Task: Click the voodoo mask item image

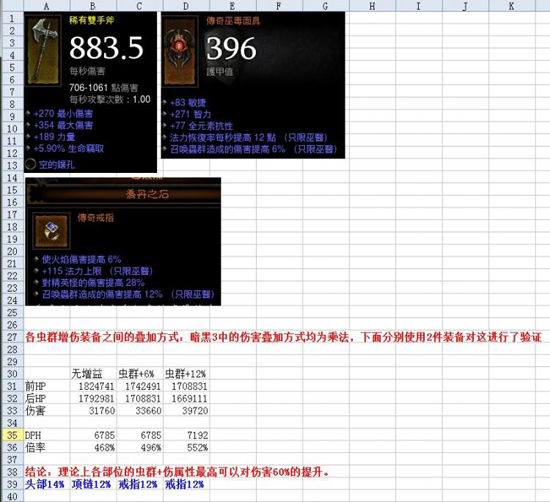Action: click(x=180, y=51)
